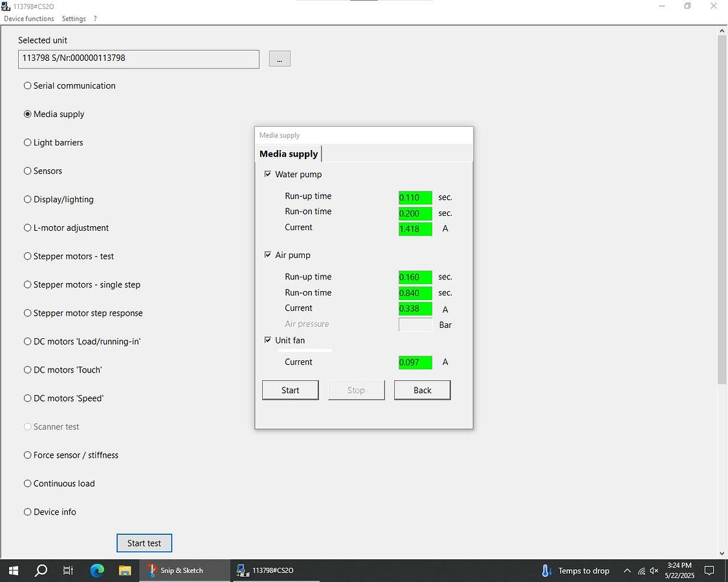
Task: Open File Explorer from taskbar
Action: pyautogui.click(x=125, y=570)
